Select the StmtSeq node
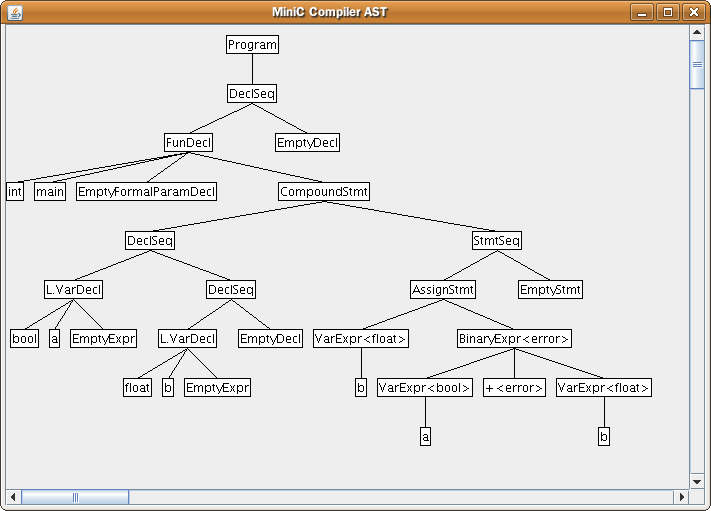Viewport: 711px width, 511px height. [497, 241]
